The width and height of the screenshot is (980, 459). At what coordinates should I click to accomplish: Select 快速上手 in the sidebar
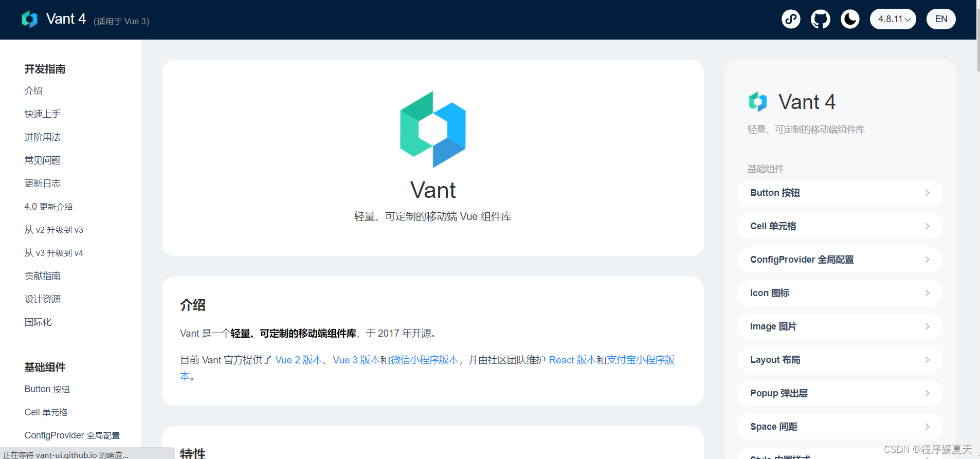click(x=43, y=114)
